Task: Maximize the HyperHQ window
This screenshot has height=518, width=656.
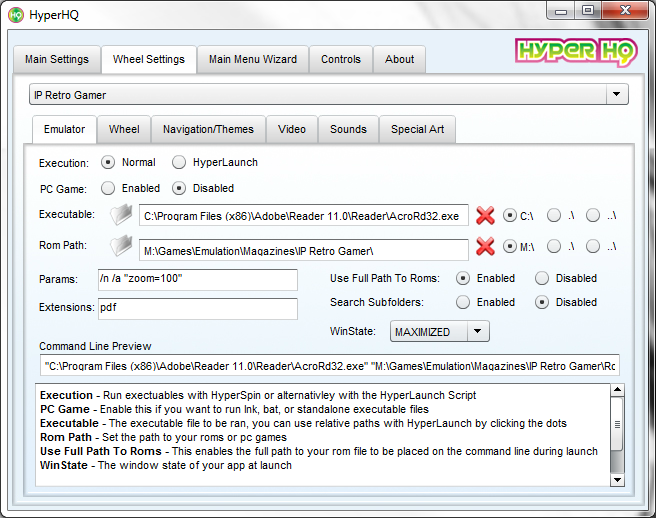Action: point(588,11)
